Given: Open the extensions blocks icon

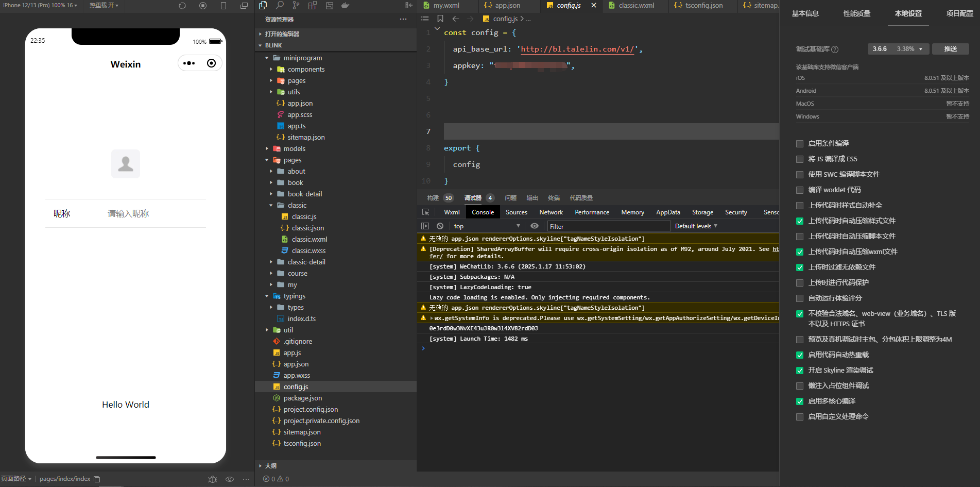Looking at the screenshot, I should point(313,5).
